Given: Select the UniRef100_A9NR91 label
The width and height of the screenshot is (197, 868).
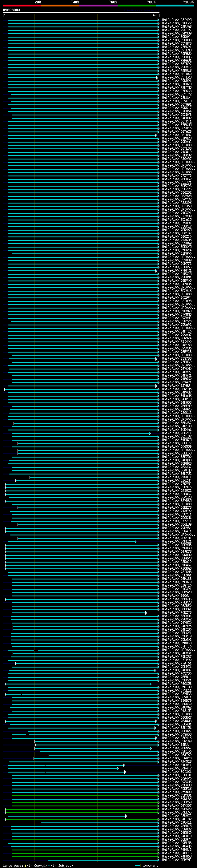Looking at the screenshot, I should (177, 81).
